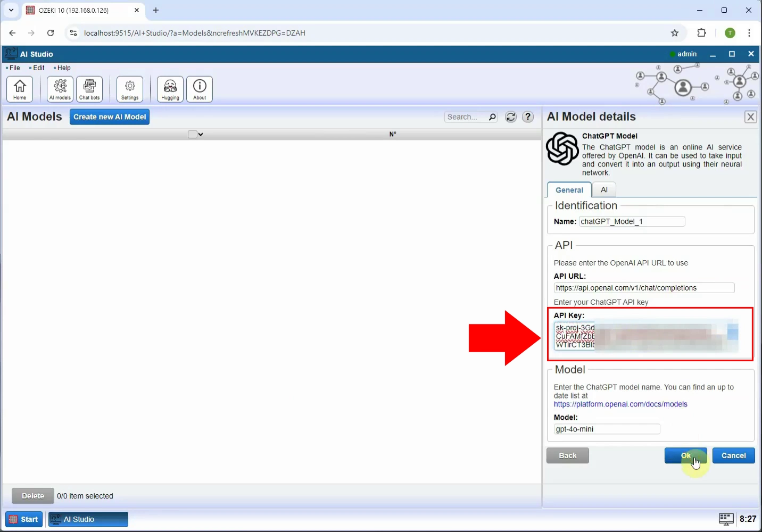Open the tab search dropdown arrow
This screenshot has height=532, width=762.
[11, 10]
